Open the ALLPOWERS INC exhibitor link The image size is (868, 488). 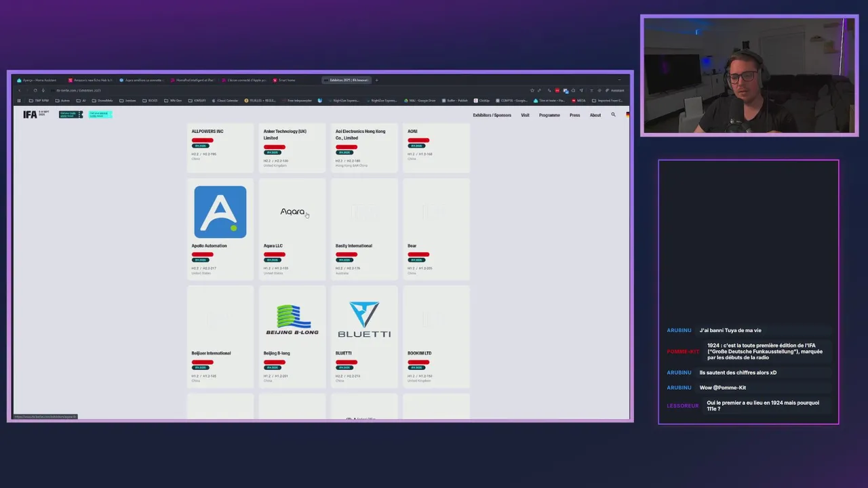pyautogui.click(x=208, y=131)
